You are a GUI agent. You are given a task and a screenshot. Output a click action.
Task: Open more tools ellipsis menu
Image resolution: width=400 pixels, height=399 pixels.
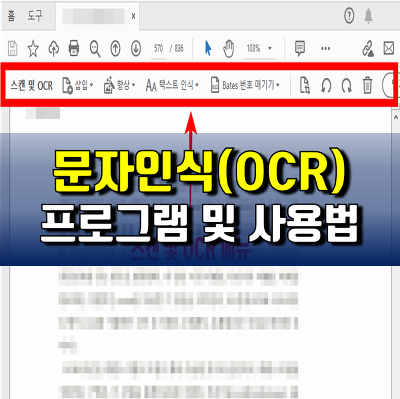click(x=326, y=49)
